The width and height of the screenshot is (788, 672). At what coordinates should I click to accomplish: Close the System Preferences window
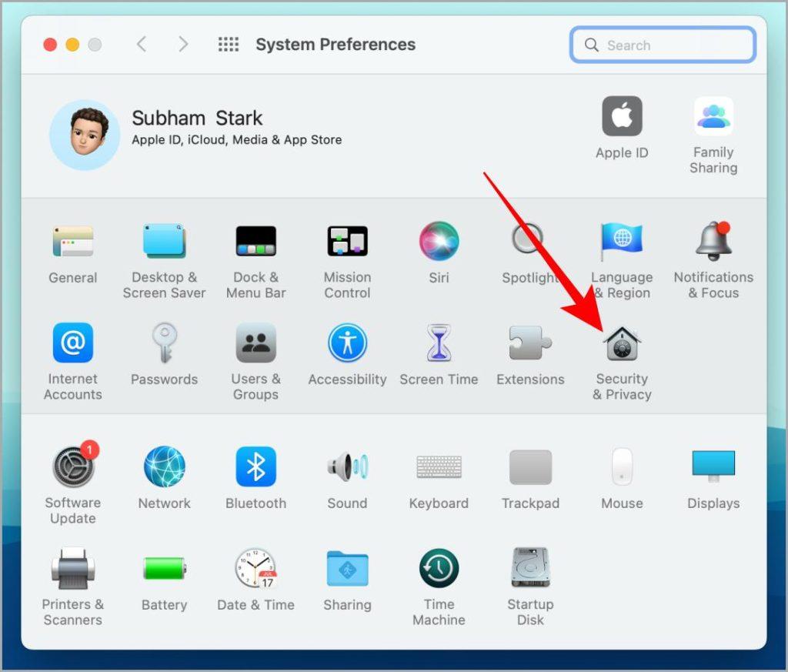(x=50, y=45)
